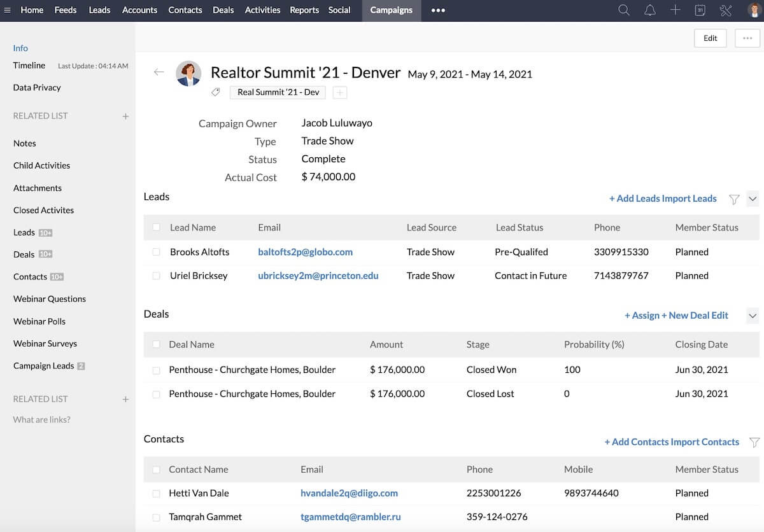764x532 pixels.
Task: Open the more actions ellipsis button
Action: (747, 38)
